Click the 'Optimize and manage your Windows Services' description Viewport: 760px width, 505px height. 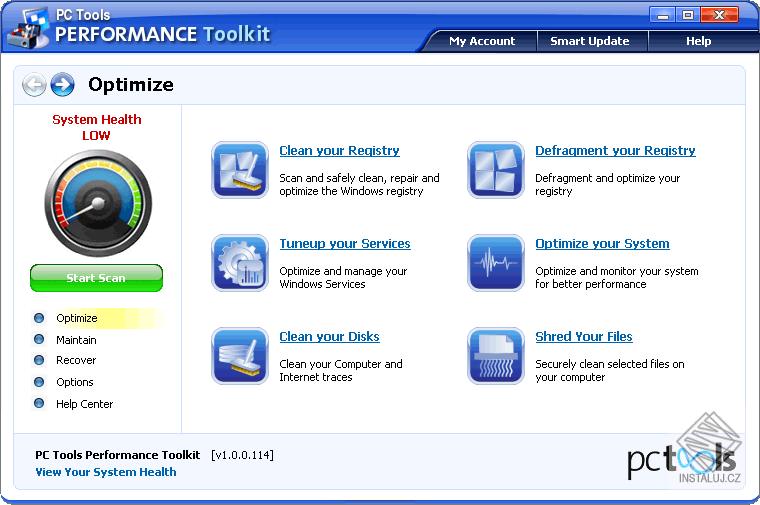pyautogui.click(x=343, y=277)
